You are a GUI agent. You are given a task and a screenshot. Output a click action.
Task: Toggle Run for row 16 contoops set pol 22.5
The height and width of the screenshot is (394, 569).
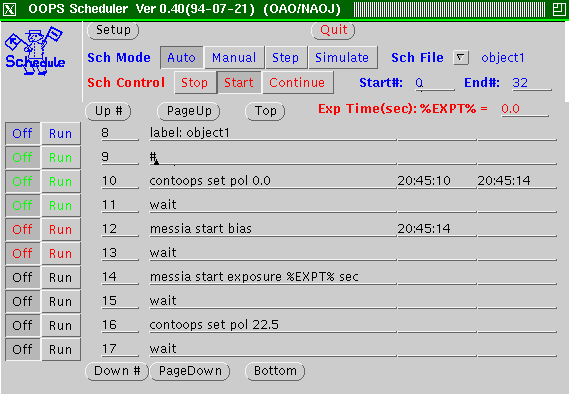tap(61, 325)
